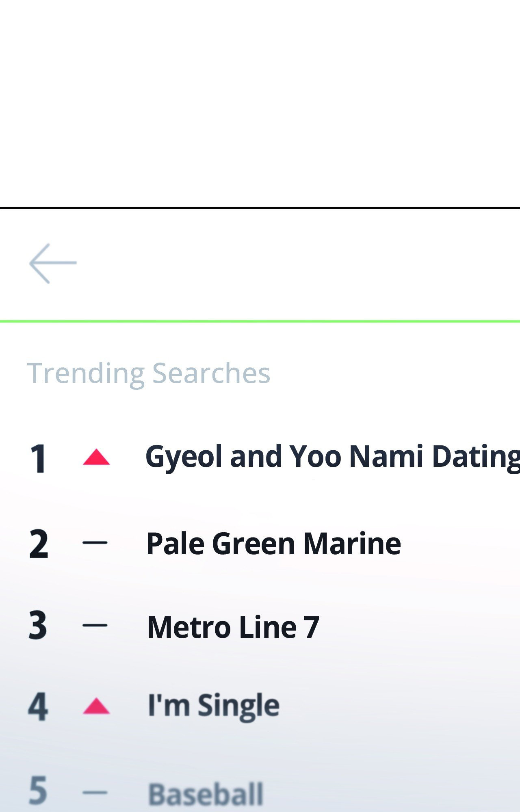This screenshot has height=812, width=520.
Task: Click the green underline of the search bar
Action: [x=260, y=322]
